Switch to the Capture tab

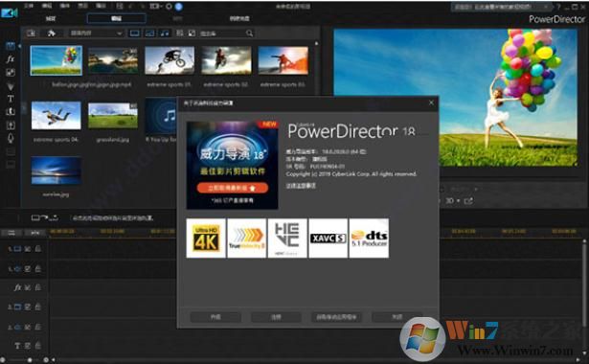click(51, 18)
